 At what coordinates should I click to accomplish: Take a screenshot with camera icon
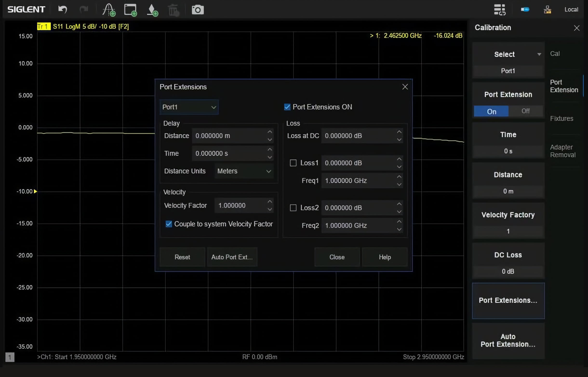198,10
